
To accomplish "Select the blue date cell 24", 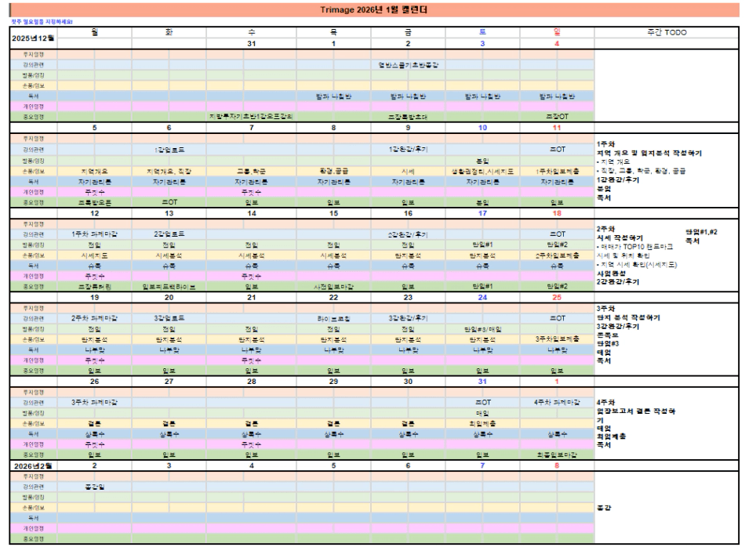I will [x=482, y=297].
